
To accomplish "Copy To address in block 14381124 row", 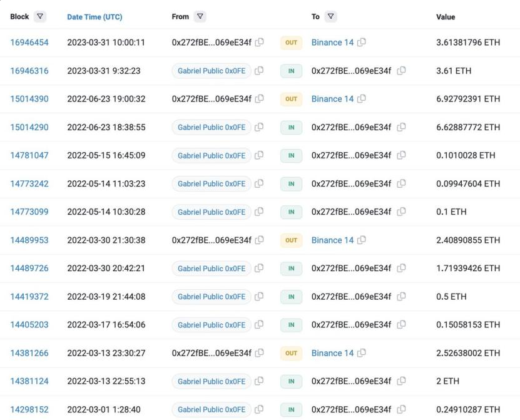I will [x=401, y=381].
